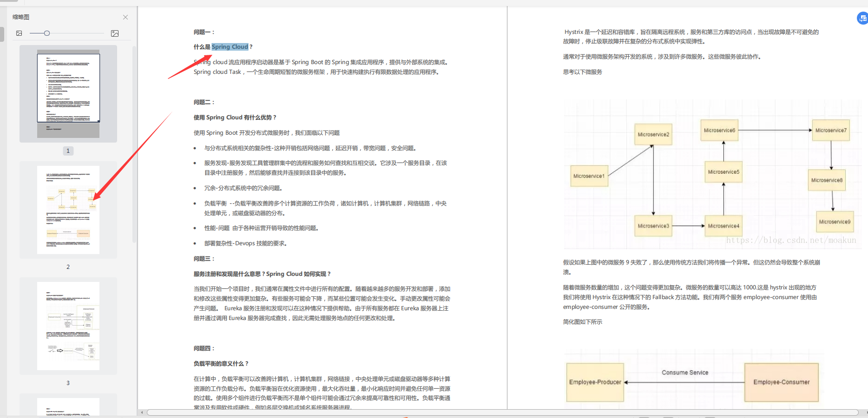This screenshot has height=418, width=868.
Task: Click the document horizontal scrollbar
Action: [x=502, y=412]
